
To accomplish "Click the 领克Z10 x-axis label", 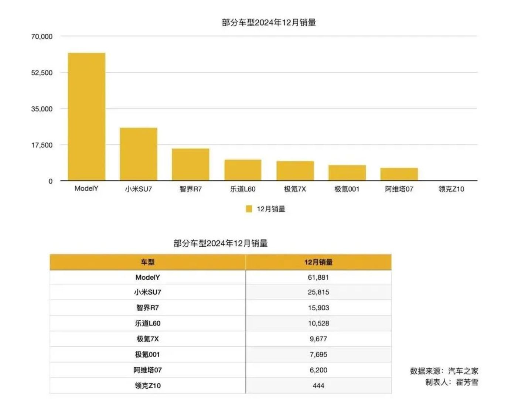I will pos(451,189).
